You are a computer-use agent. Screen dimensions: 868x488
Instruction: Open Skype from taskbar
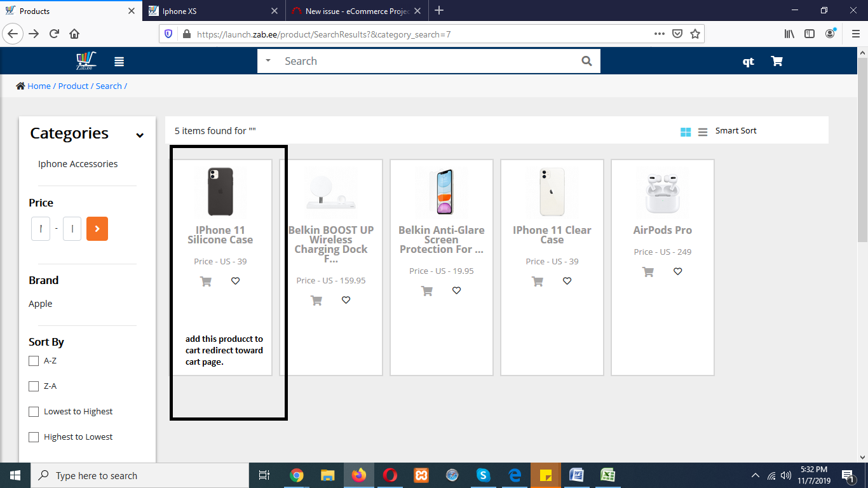click(484, 475)
